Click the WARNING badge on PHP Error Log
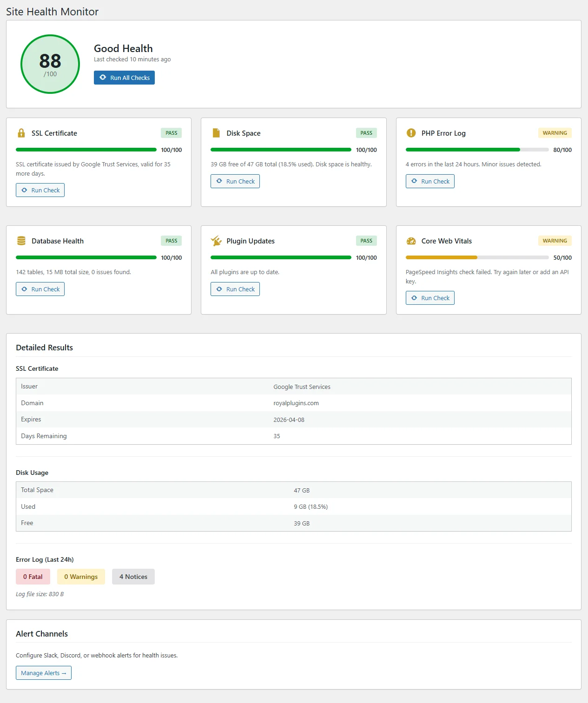The image size is (588, 703). (555, 132)
